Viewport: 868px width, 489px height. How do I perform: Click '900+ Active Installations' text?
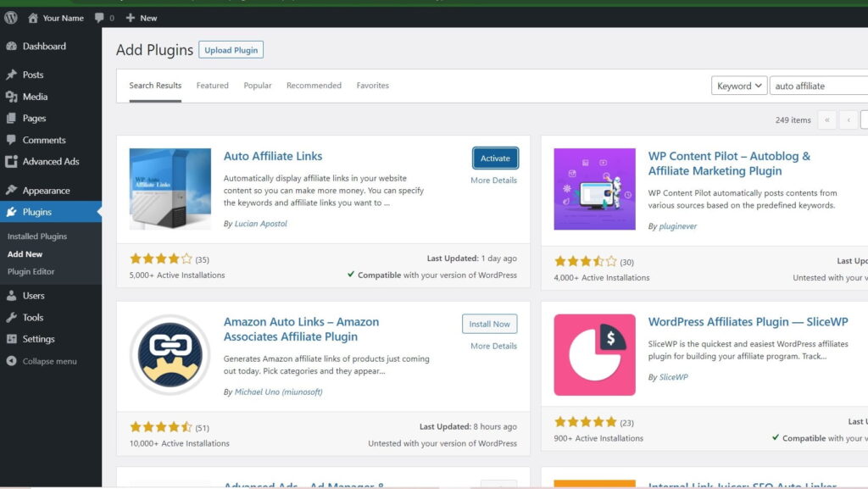598,438
